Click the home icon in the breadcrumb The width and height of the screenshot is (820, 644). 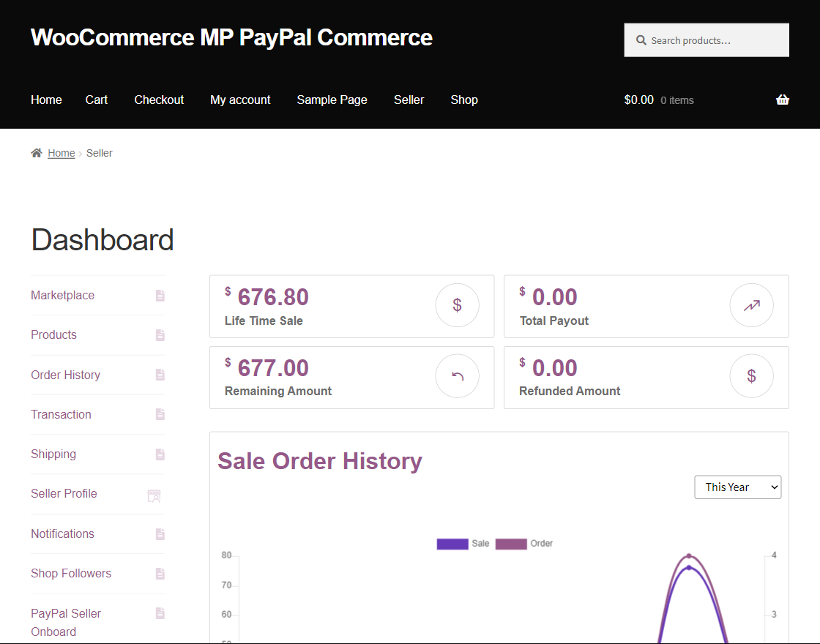37,153
